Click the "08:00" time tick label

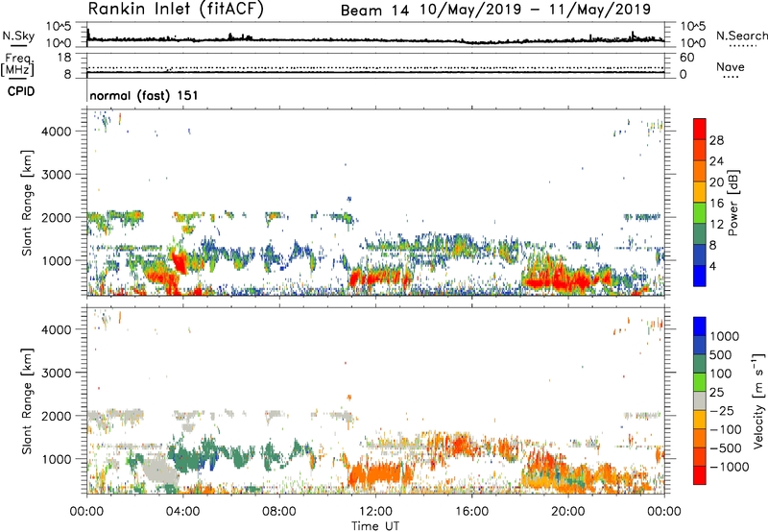click(x=279, y=512)
